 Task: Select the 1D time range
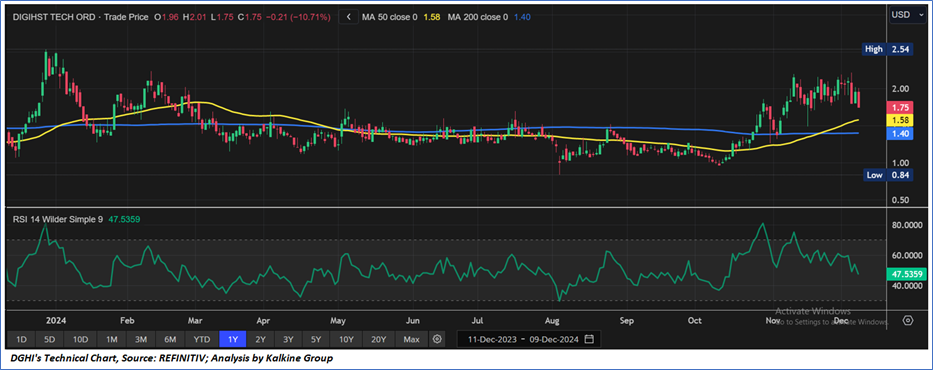[21, 340]
